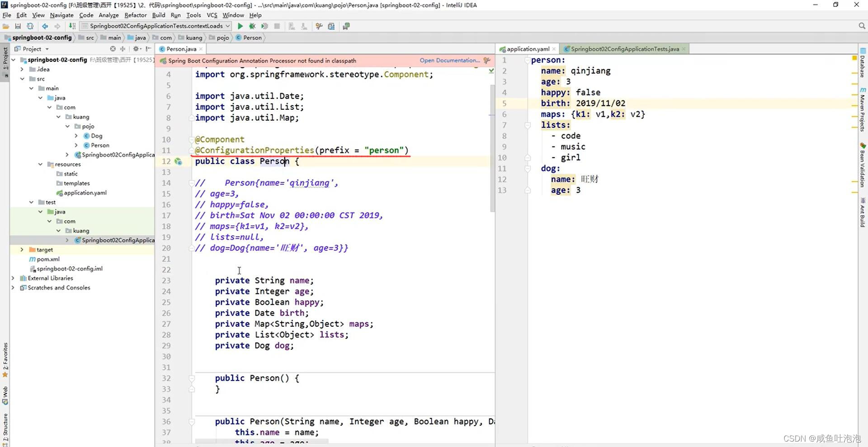Click the Open file toolbar icon
868x447 pixels.
click(6, 26)
